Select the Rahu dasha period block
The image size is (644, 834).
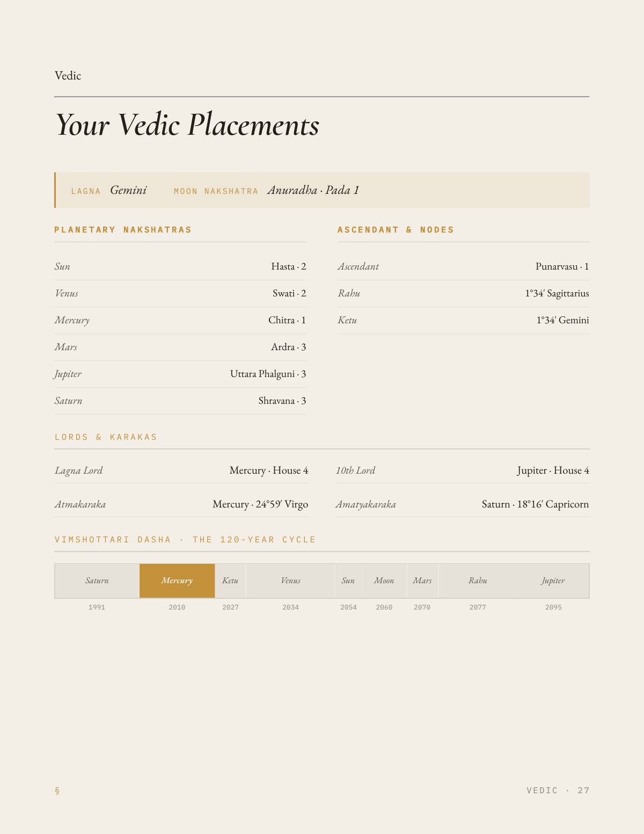point(478,581)
